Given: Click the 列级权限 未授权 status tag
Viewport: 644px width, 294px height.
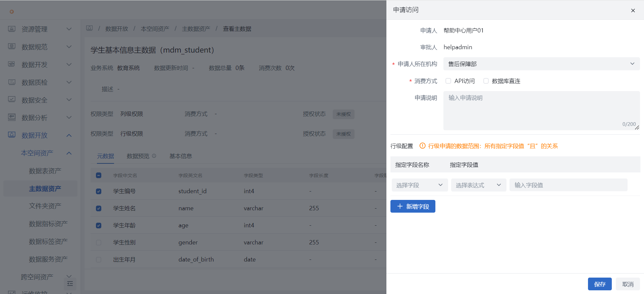Looking at the screenshot, I should [x=343, y=114].
